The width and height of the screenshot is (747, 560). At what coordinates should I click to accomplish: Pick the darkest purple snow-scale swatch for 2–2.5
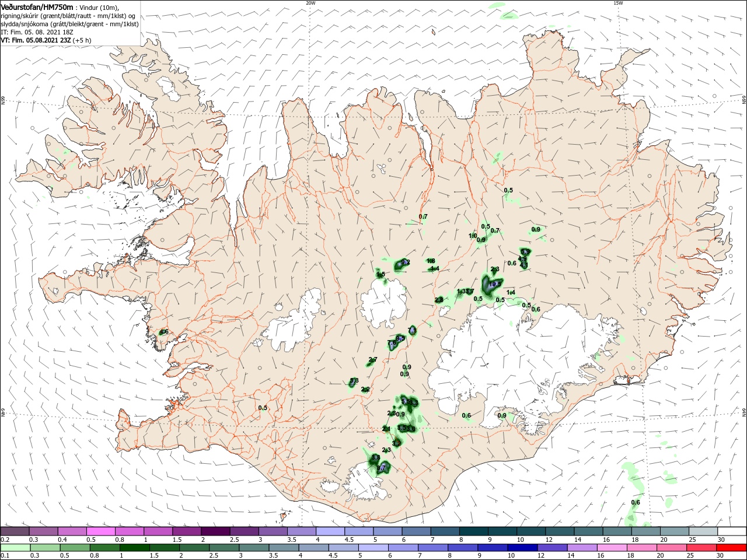(x=217, y=531)
